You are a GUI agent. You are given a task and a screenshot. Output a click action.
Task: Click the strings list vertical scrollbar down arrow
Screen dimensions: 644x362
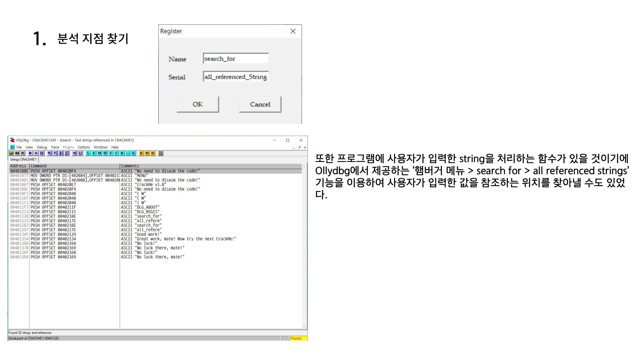point(304,326)
